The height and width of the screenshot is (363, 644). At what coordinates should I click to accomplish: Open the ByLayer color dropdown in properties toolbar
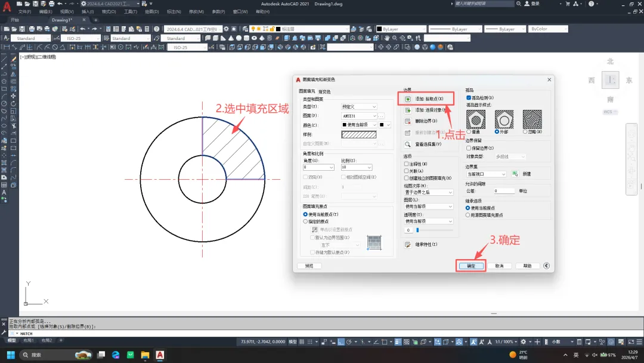[402, 29]
